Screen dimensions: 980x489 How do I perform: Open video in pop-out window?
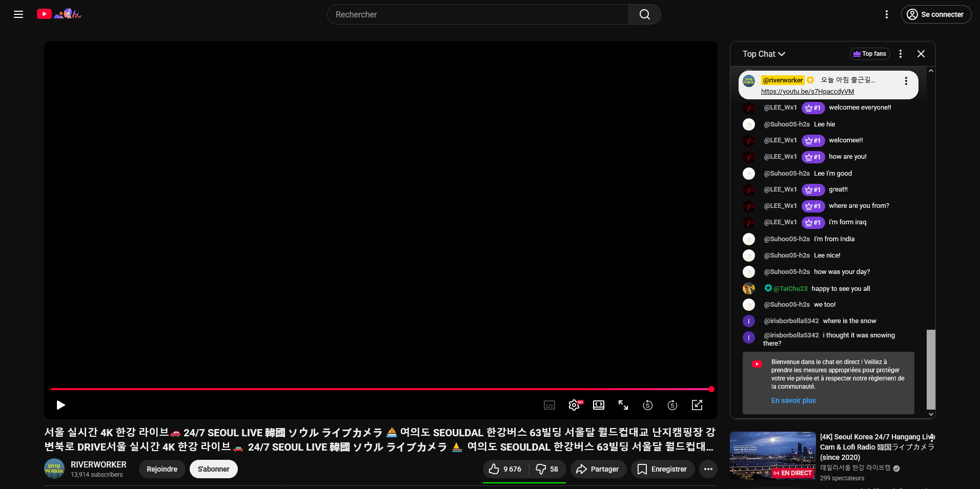click(x=697, y=405)
